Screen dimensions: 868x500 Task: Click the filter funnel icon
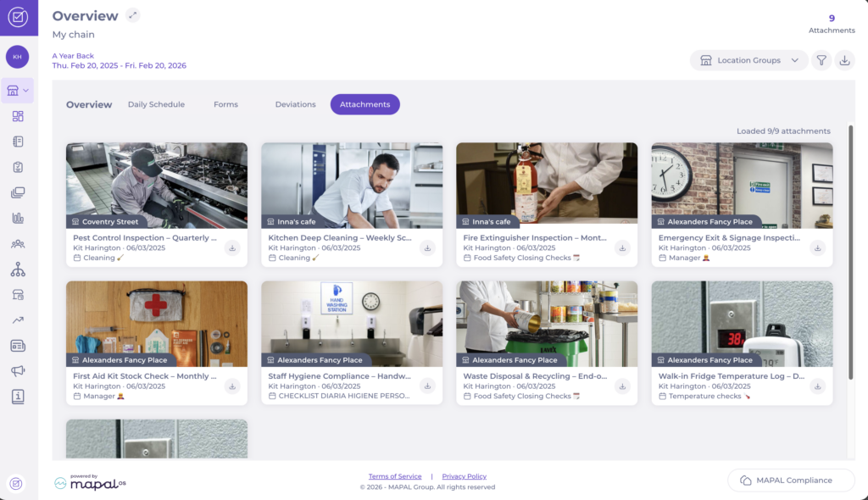[821, 60]
